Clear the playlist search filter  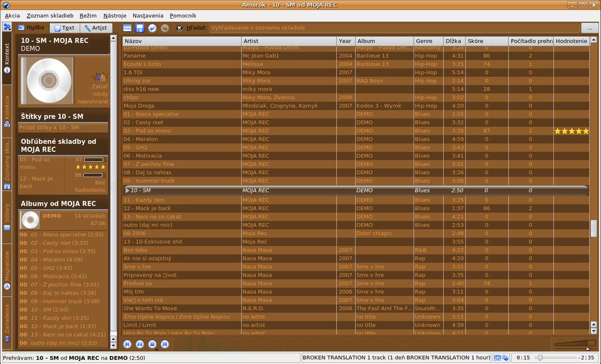tap(180, 28)
